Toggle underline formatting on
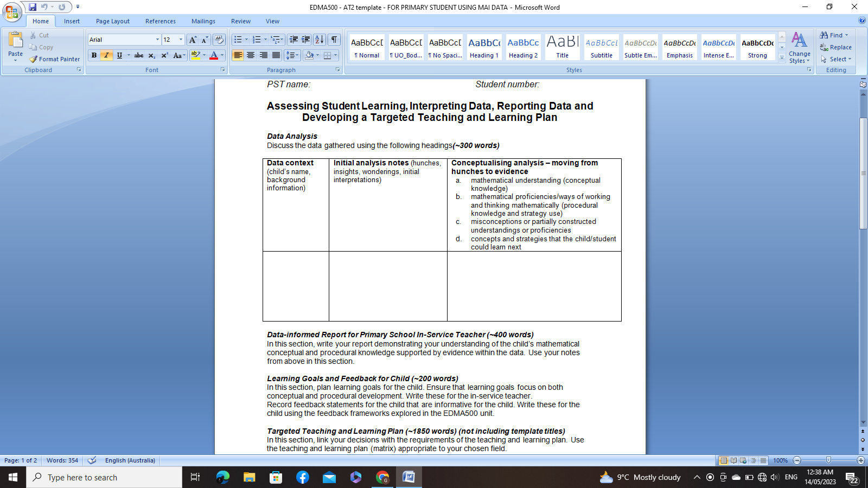This screenshot has width=868, height=488. 118,55
